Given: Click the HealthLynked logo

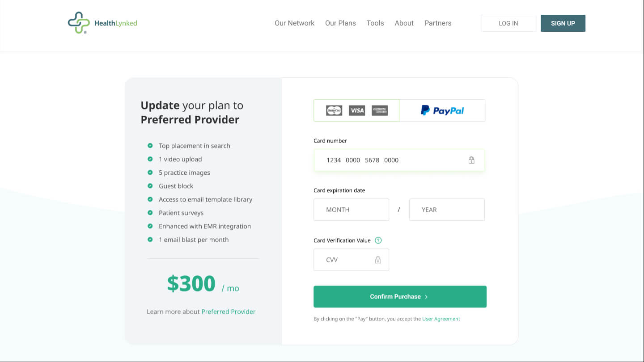Looking at the screenshot, I should pos(102,23).
